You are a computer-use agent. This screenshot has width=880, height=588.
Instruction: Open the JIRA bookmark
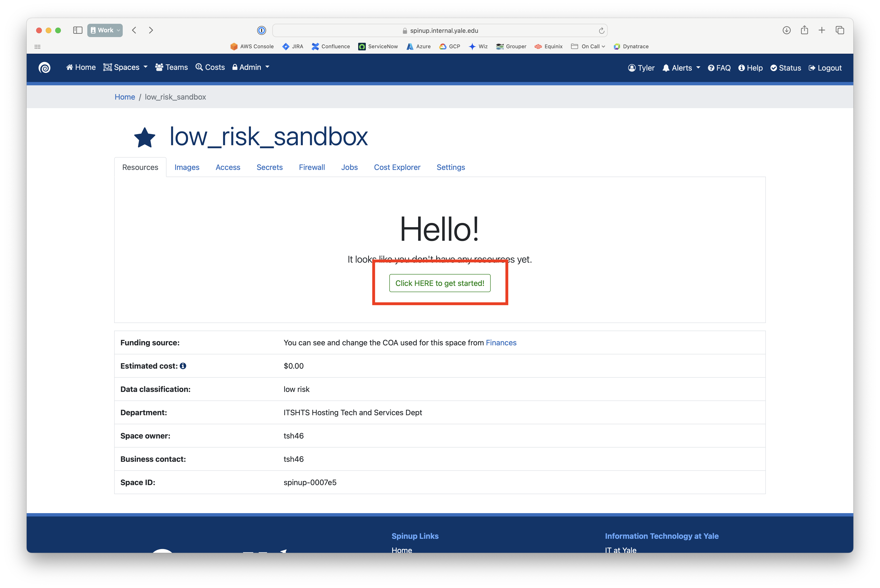point(293,47)
